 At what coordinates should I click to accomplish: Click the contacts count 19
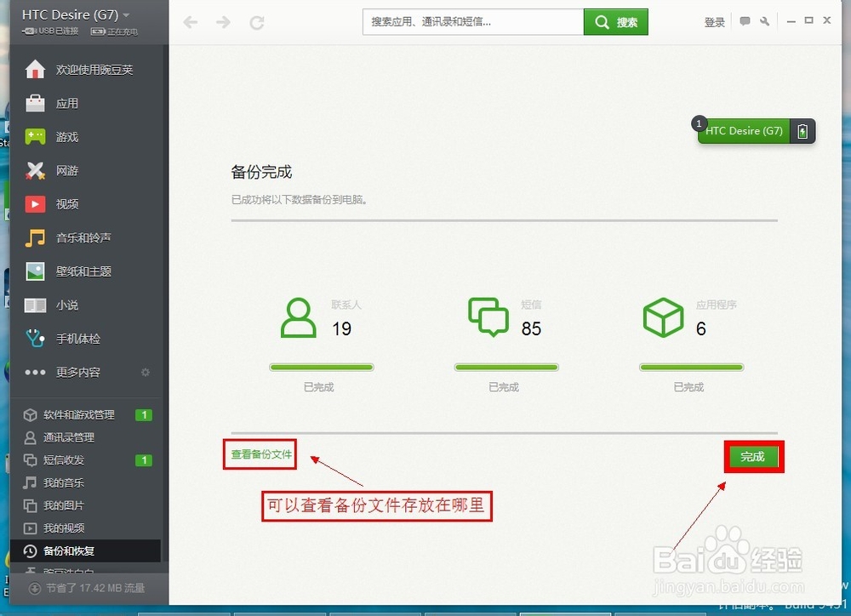(342, 328)
